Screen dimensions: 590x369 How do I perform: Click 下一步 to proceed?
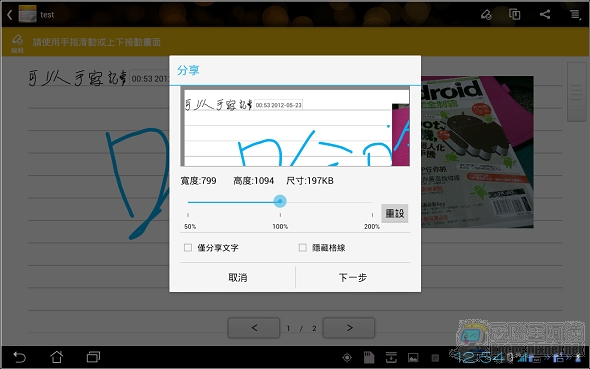(x=353, y=278)
